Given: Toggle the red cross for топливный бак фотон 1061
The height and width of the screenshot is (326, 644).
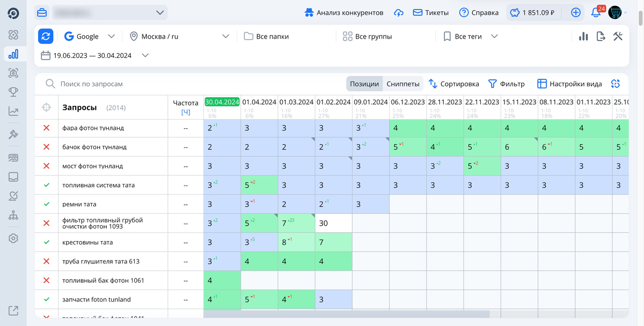Looking at the screenshot, I should pyautogui.click(x=46, y=280).
